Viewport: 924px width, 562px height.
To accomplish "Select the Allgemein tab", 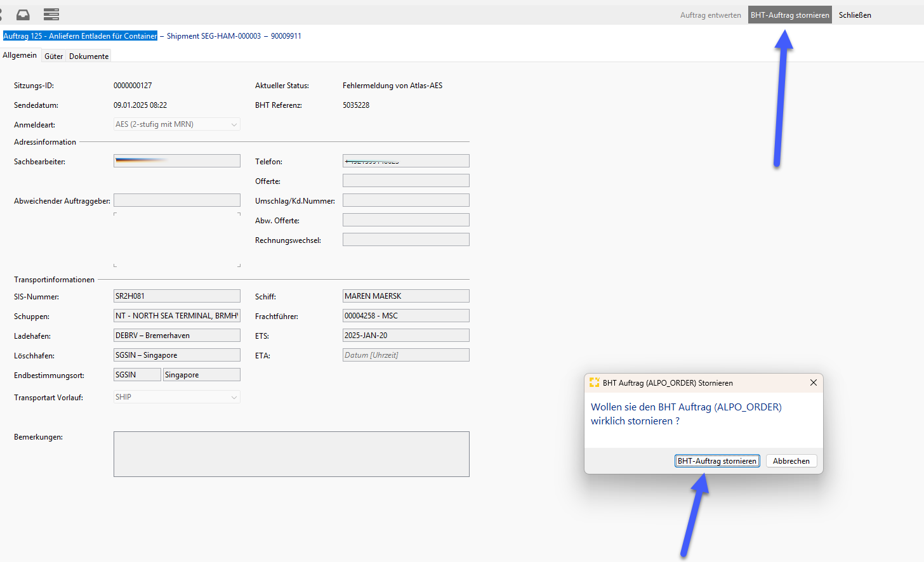I will click(20, 55).
